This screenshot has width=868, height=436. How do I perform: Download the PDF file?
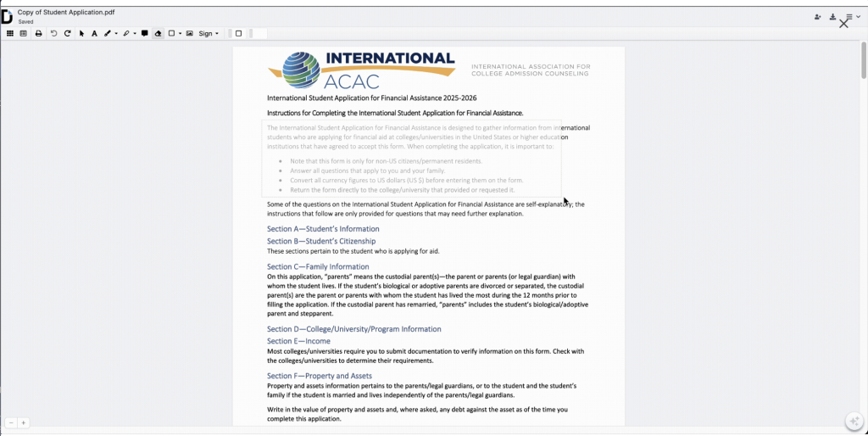pyautogui.click(x=832, y=17)
